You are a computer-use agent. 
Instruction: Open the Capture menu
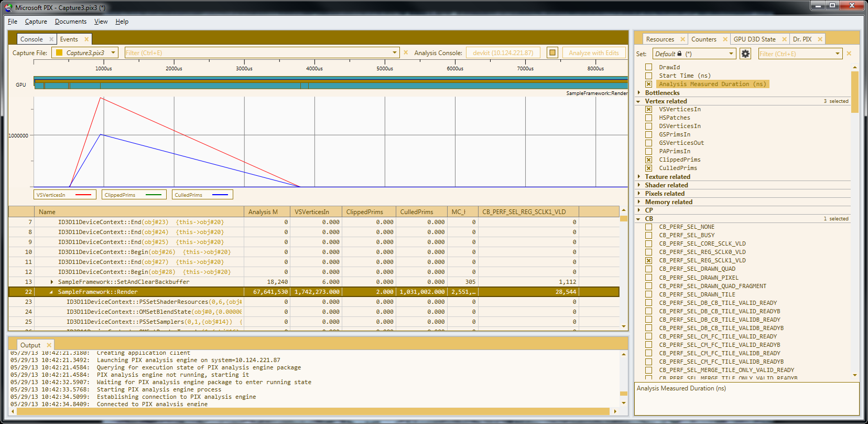pyautogui.click(x=36, y=22)
